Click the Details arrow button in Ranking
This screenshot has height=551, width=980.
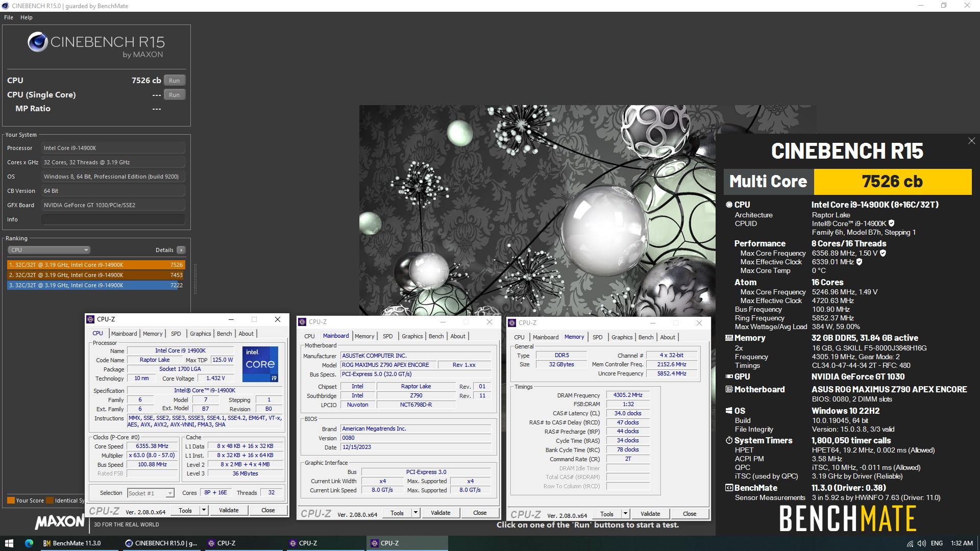click(x=181, y=250)
